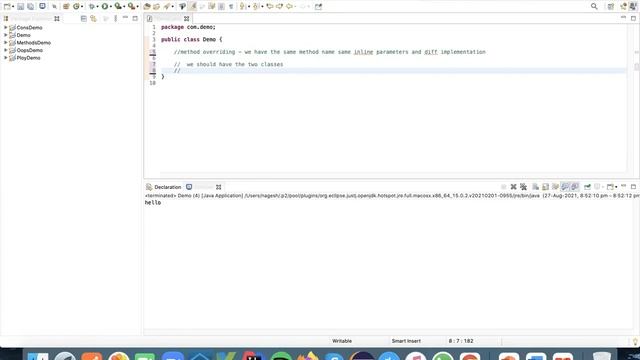Toggle Show Console on Standard Out
Image resolution: width=640 pixels, height=360 pixels.
pyautogui.click(x=565, y=187)
